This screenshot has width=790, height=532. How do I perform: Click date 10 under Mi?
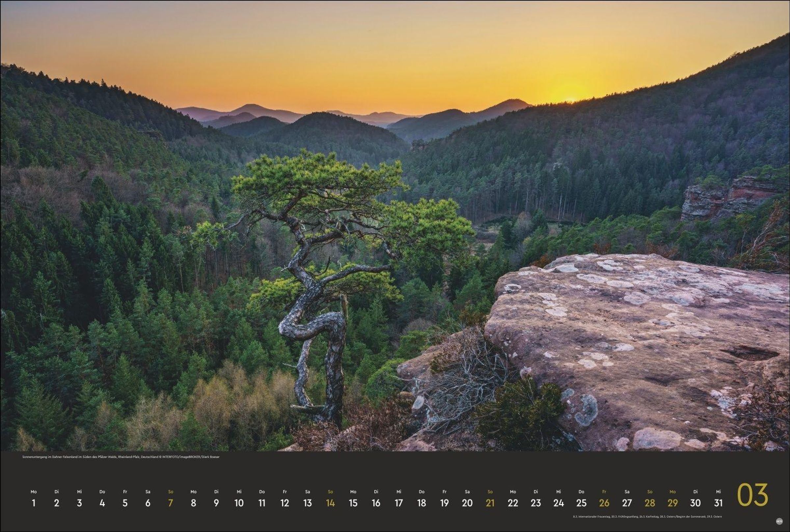click(x=239, y=503)
